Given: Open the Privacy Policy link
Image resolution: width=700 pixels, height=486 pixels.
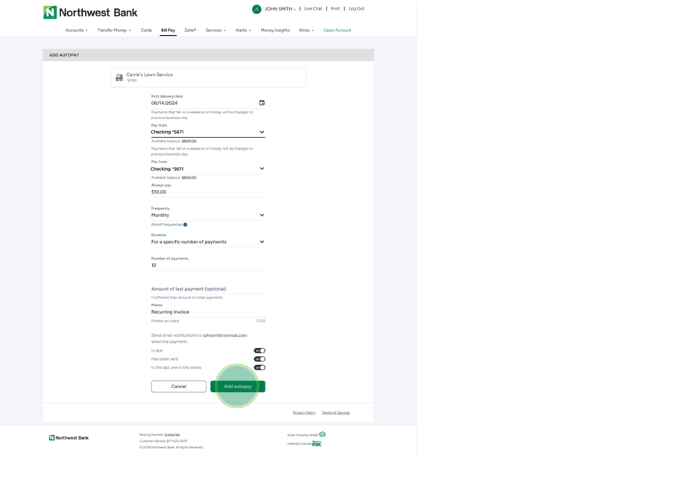Looking at the screenshot, I should 304,413.
